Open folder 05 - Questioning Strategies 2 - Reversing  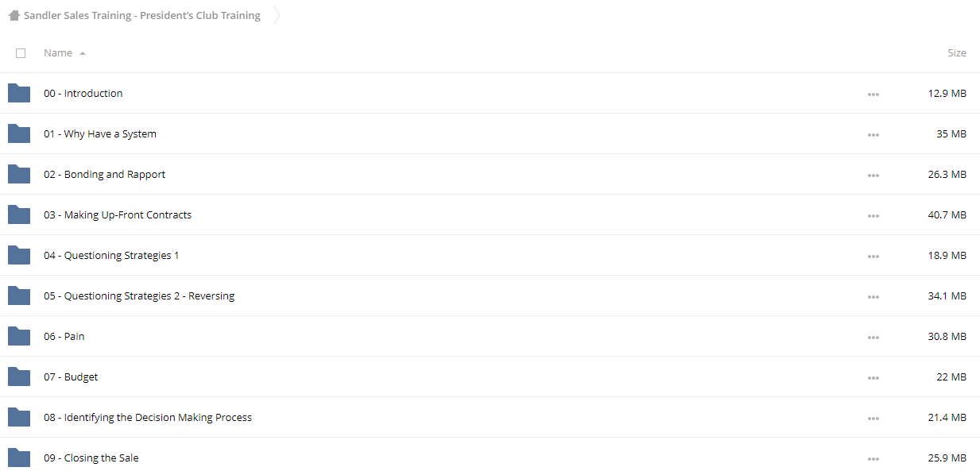point(139,296)
